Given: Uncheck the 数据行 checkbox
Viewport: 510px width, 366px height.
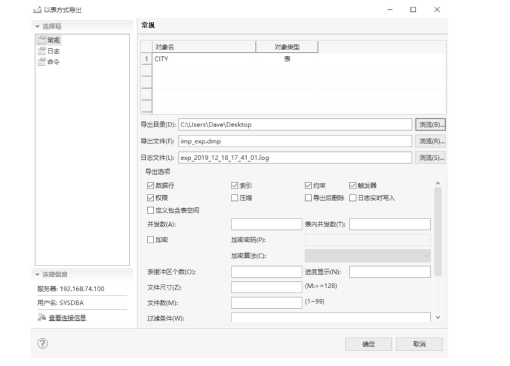Looking at the screenshot, I should click(150, 185).
